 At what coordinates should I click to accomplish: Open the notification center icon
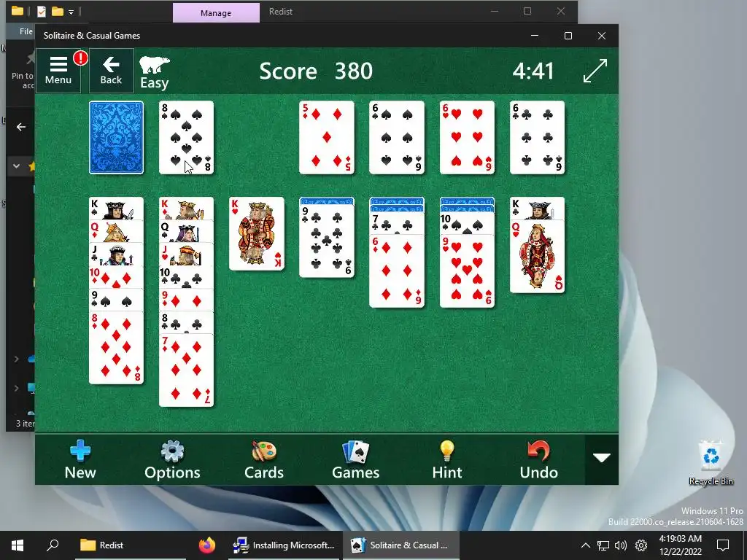click(723, 545)
